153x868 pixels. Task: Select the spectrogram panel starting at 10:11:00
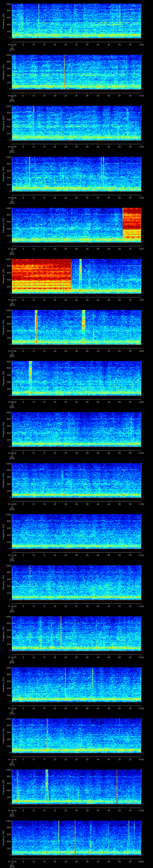point(76,531)
